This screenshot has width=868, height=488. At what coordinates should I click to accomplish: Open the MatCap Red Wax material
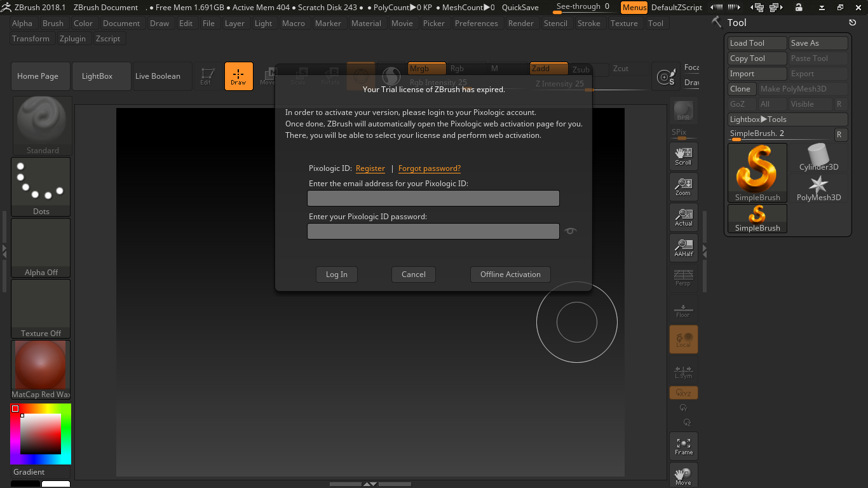(41, 370)
